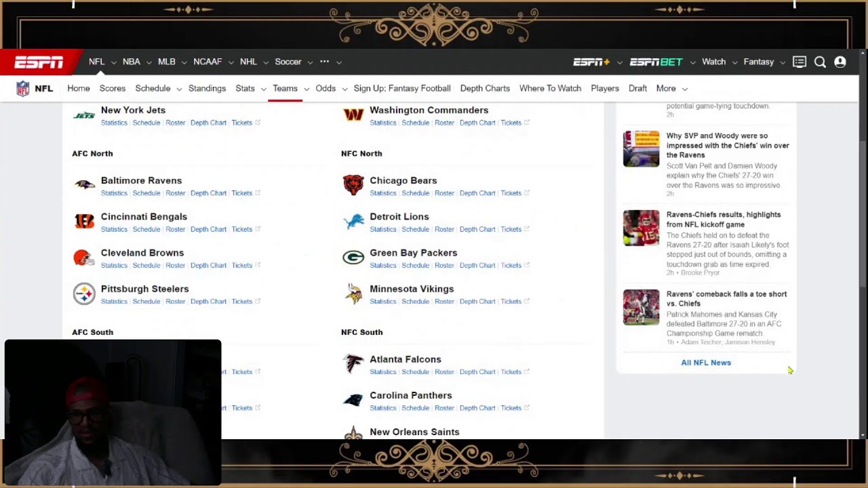
Task: Open the SVP and Woody article thumbnail
Action: [x=641, y=149]
